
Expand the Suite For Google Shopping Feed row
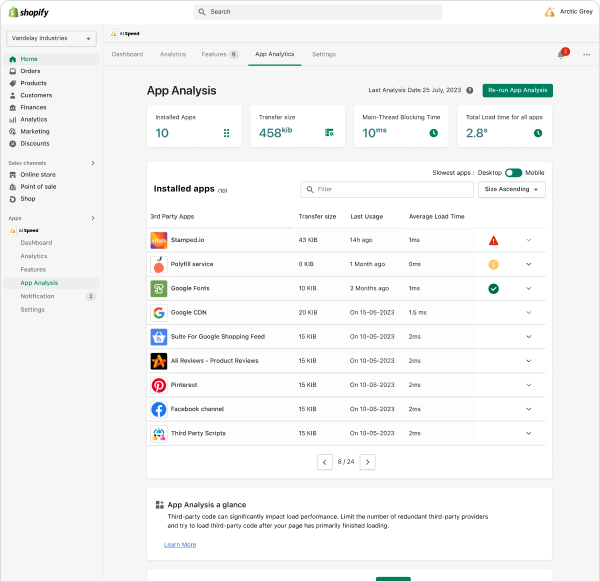(528, 337)
